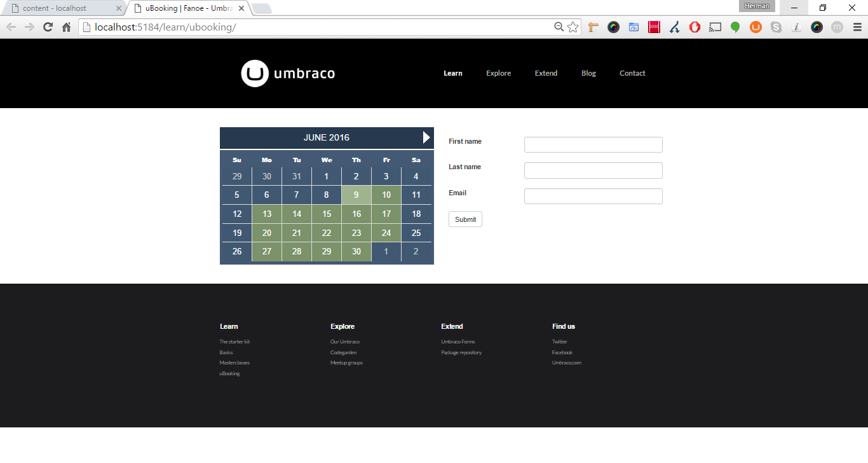The width and height of the screenshot is (868, 463).
Task: Reload the page with the refresh icon
Action: pos(48,27)
